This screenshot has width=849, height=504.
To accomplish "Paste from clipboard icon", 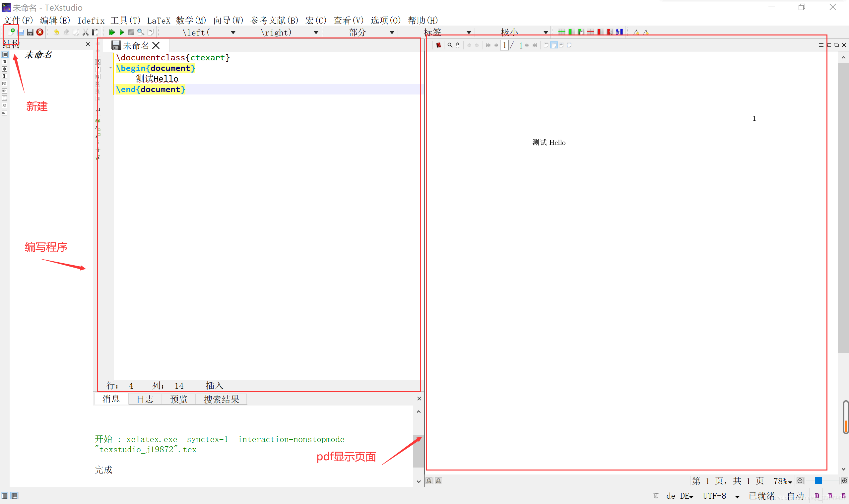I will [95, 32].
